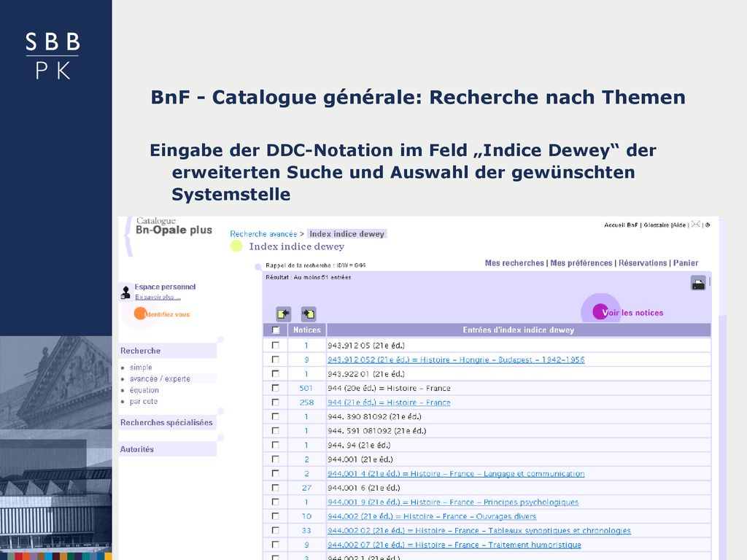Check the box for Langage et communication entry
Screen dimensions: 747x560
[275, 473]
